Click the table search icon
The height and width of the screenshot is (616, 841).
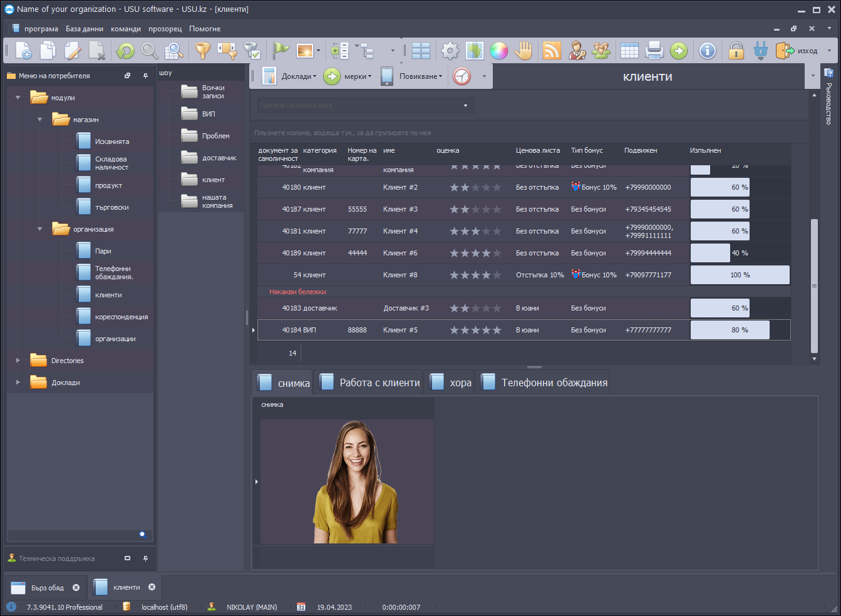coord(173,51)
